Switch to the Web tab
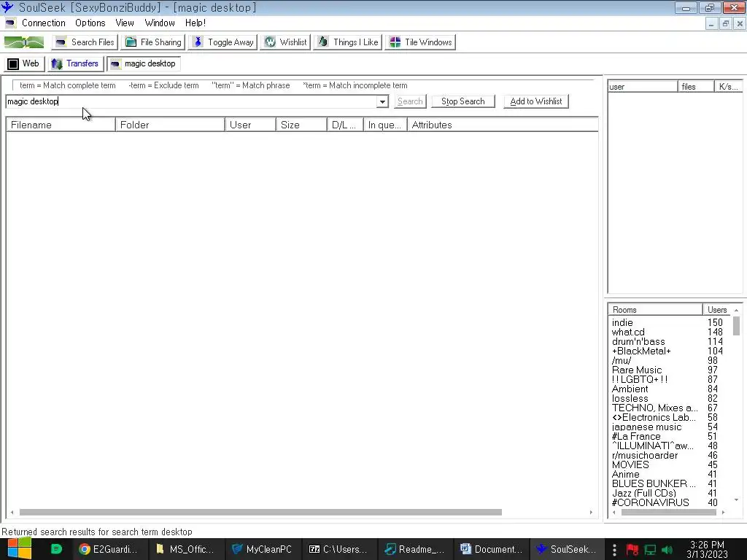 [24, 63]
